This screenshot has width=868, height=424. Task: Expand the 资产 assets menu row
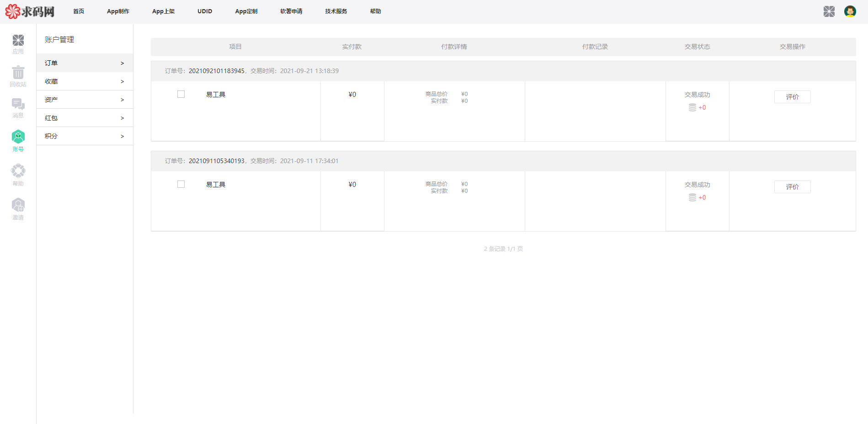pos(85,100)
